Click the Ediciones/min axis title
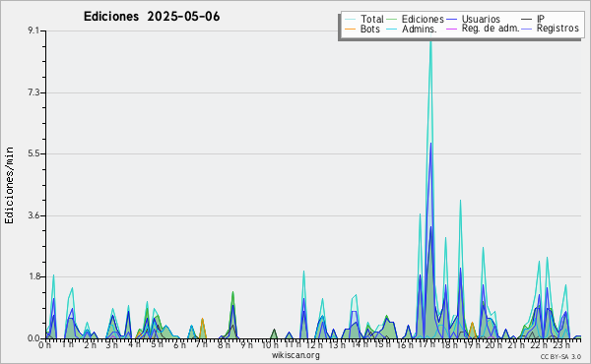 pyautogui.click(x=9, y=185)
